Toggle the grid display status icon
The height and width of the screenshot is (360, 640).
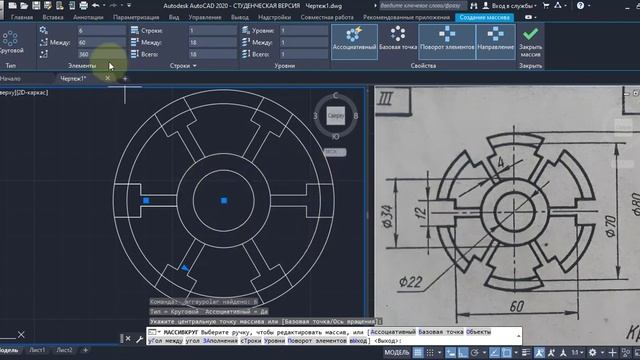418,353
